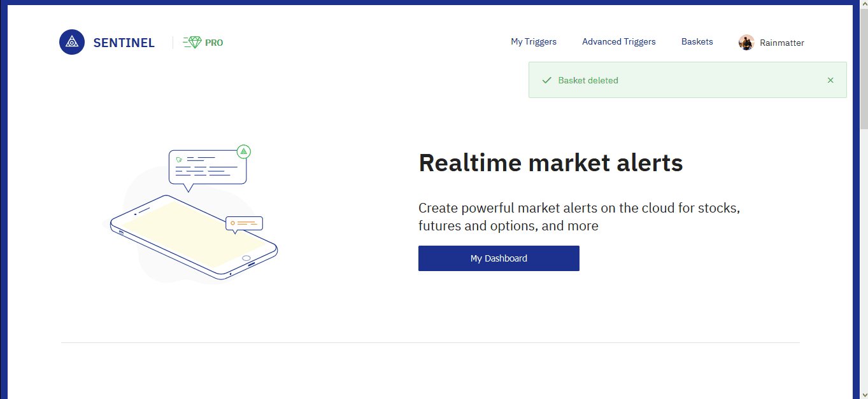Open the Rainmatter profile avatar
This screenshot has width=868, height=399.
(746, 43)
